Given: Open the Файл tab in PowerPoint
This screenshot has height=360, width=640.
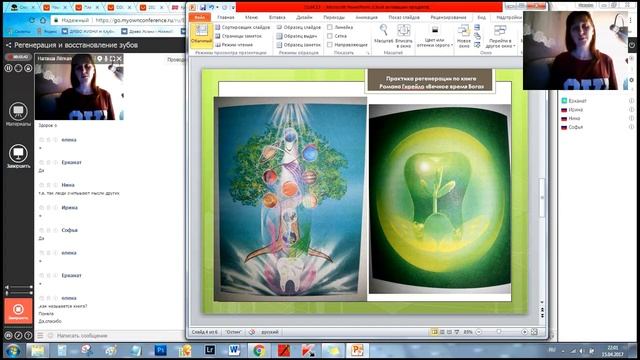Looking at the screenshot, I should point(200,17).
